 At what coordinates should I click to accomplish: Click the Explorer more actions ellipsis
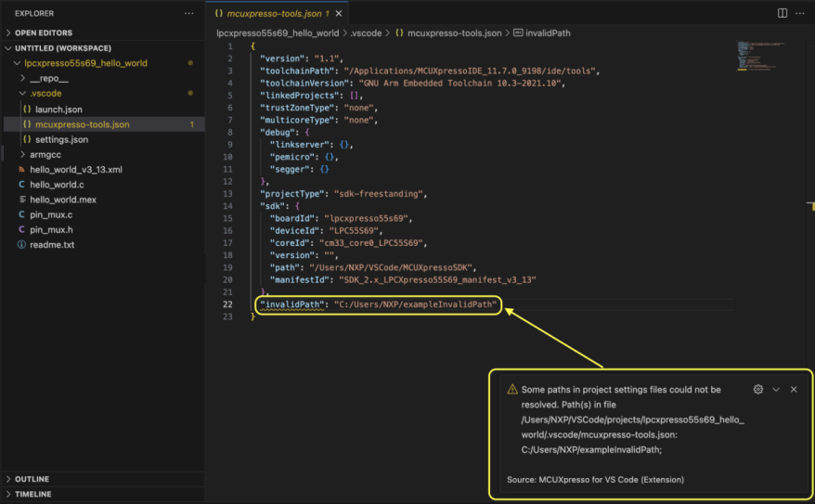pyautogui.click(x=189, y=14)
